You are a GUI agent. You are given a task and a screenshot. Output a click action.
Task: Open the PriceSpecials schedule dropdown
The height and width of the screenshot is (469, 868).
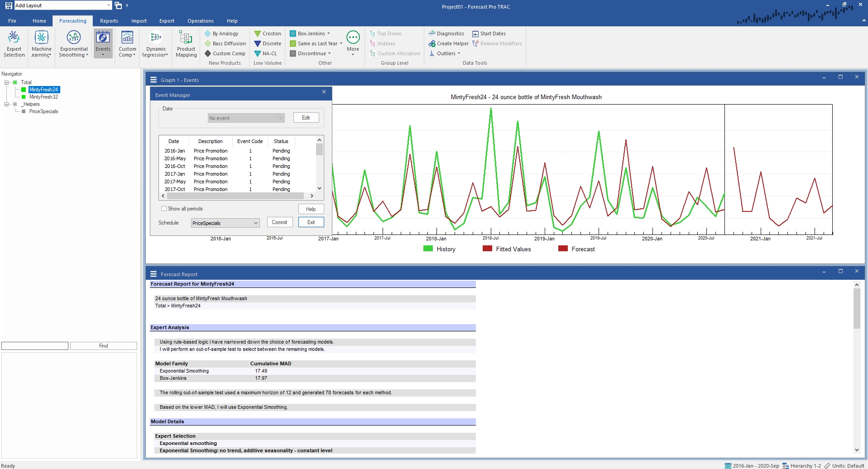(x=225, y=223)
